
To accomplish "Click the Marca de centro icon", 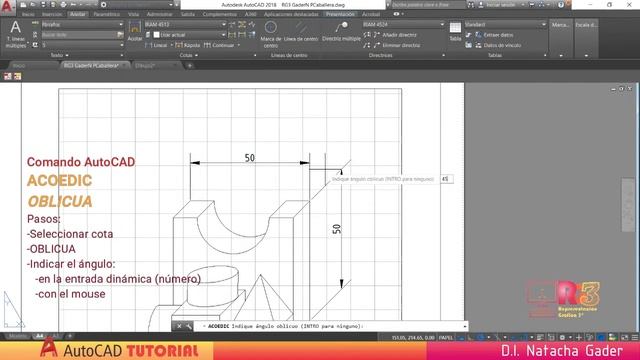I will tap(271, 27).
